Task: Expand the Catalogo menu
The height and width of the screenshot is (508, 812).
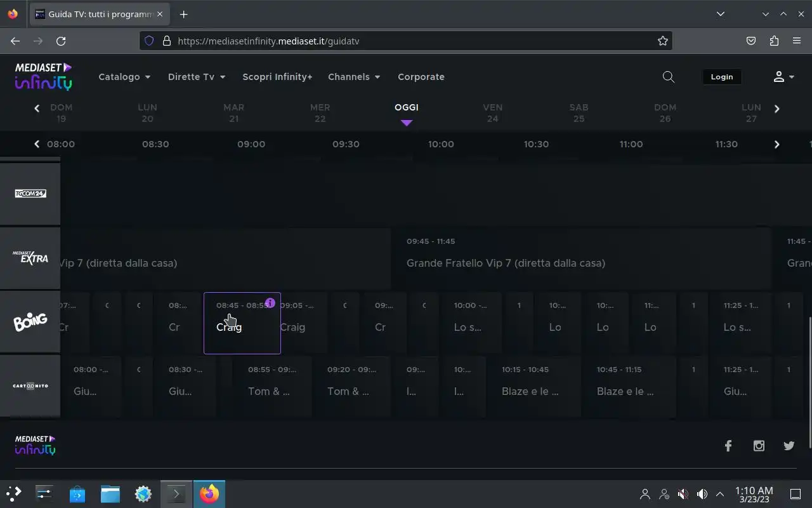Action: pos(124,77)
